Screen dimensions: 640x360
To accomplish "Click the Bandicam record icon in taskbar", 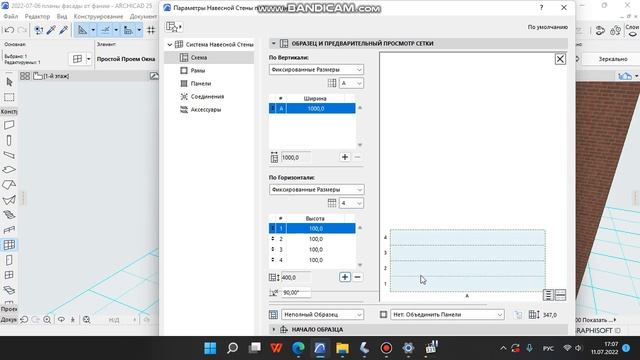I will (x=386, y=348).
